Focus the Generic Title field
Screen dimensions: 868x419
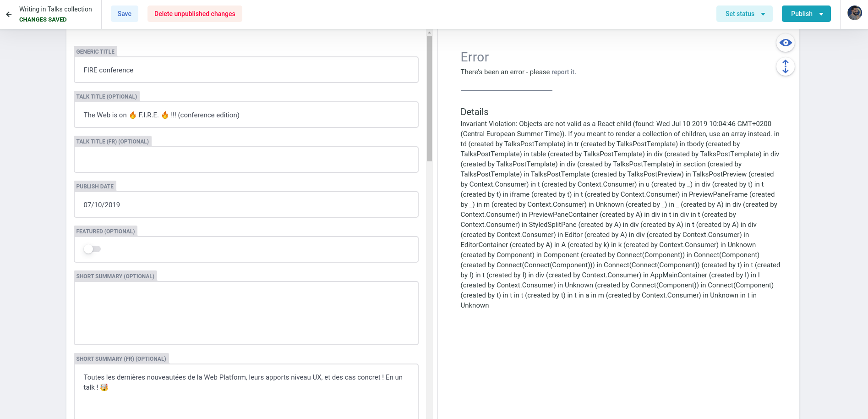[x=246, y=70]
